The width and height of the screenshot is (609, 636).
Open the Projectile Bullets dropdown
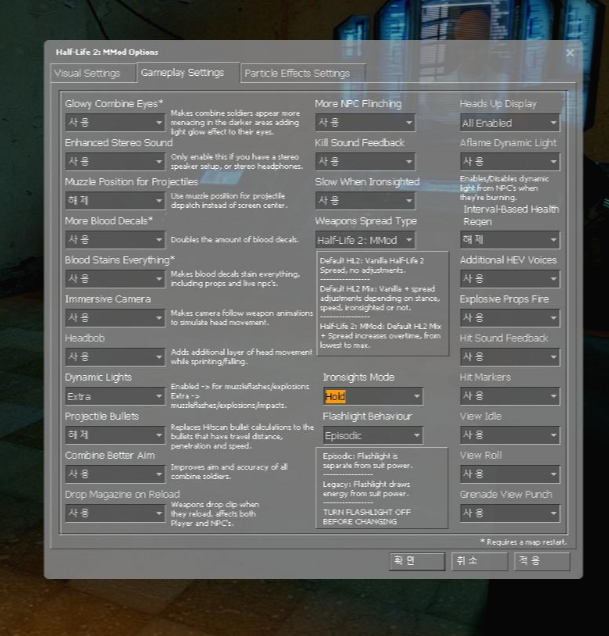pyautogui.click(x=115, y=435)
